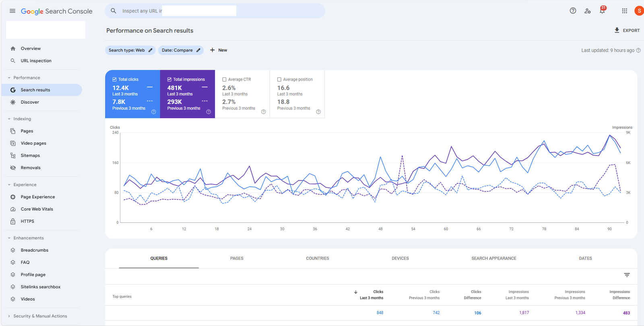The image size is (644, 326).
Task: Open the main hamburger menu
Action: click(12, 11)
